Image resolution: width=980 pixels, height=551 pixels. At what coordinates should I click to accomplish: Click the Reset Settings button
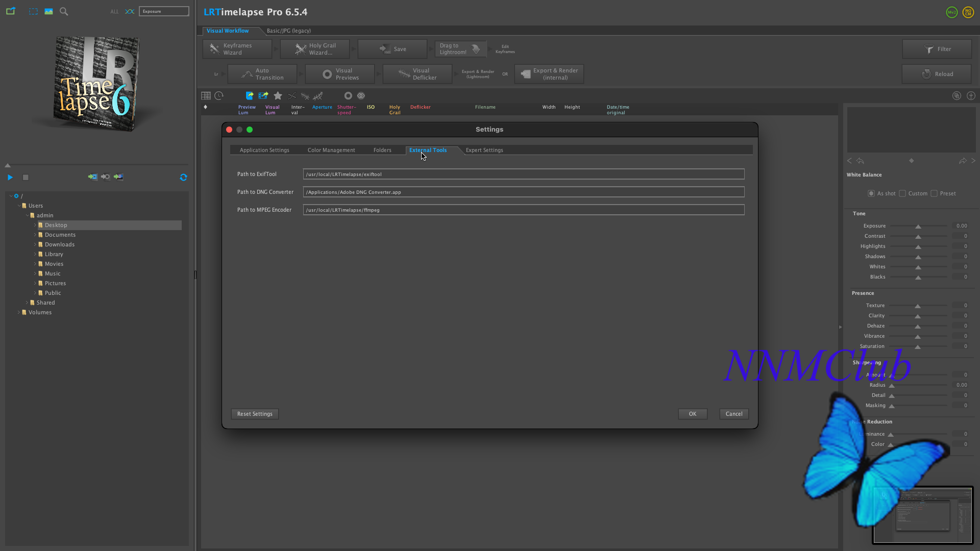255,414
